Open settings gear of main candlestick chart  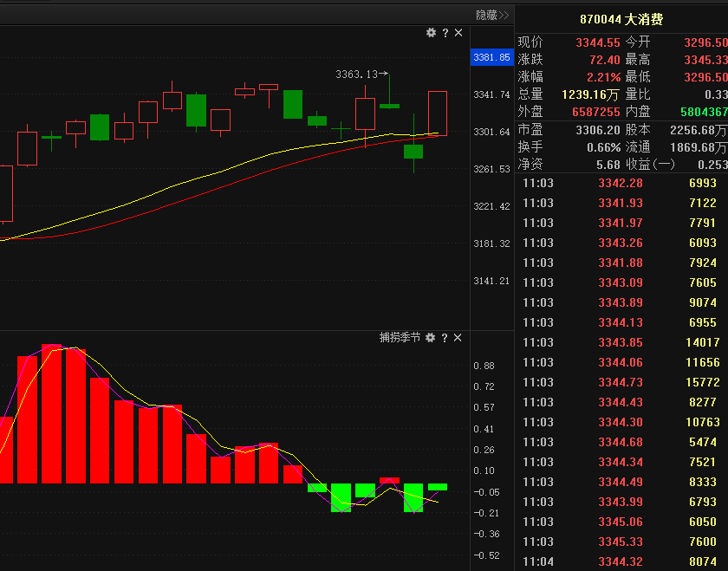(431, 33)
